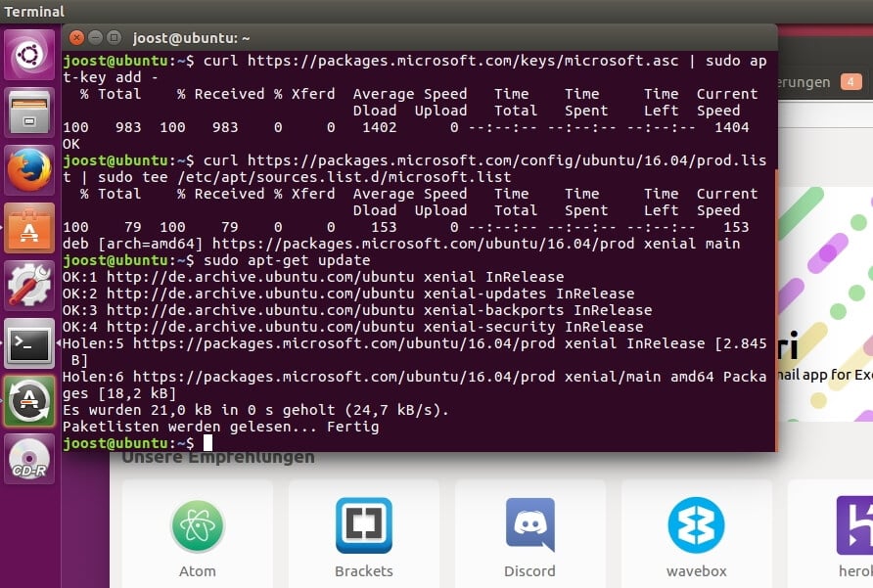Open the purple 'hero' app icon cut off at the right edge

point(854,525)
